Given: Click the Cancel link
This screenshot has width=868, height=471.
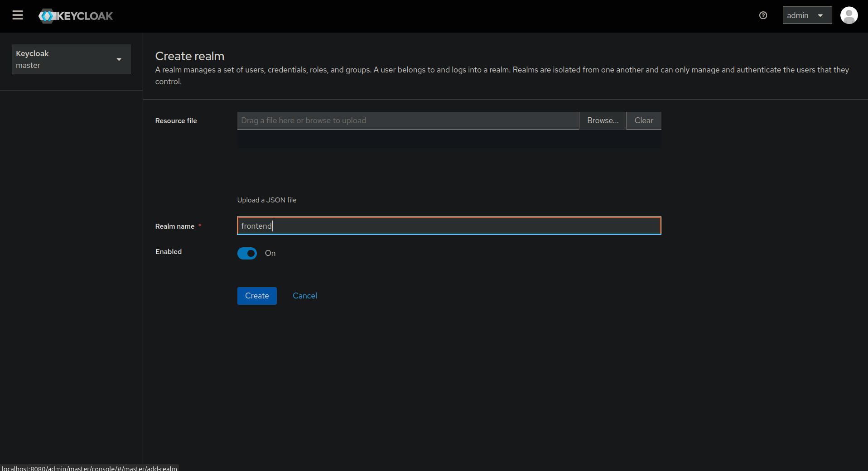Looking at the screenshot, I should click(x=304, y=296).
